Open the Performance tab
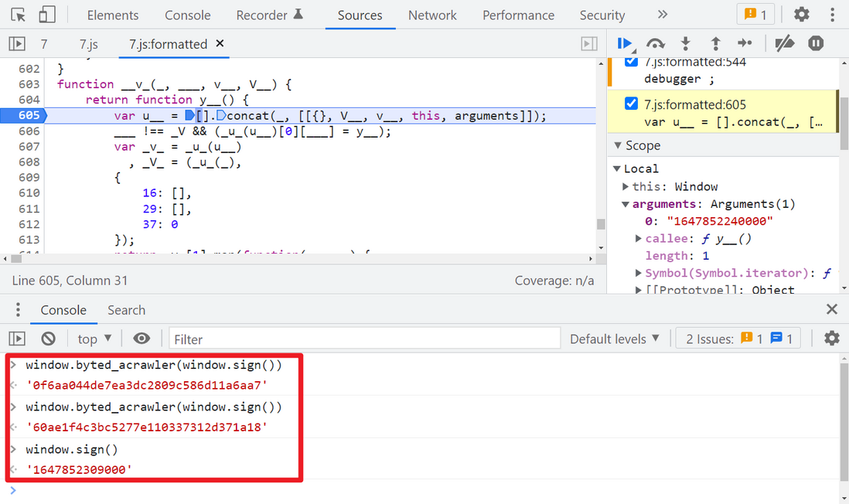The width and height of the screenshot is (849, 504). [518, 15]
